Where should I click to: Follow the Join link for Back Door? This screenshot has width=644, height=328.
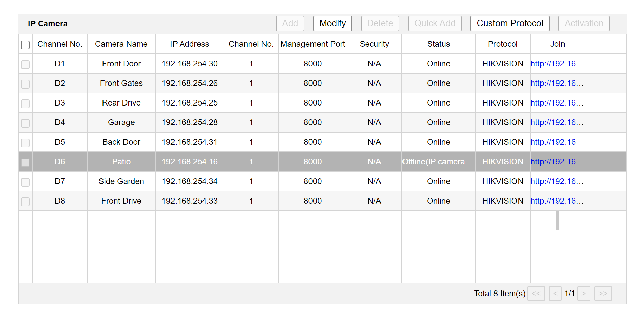pos(553,142)
